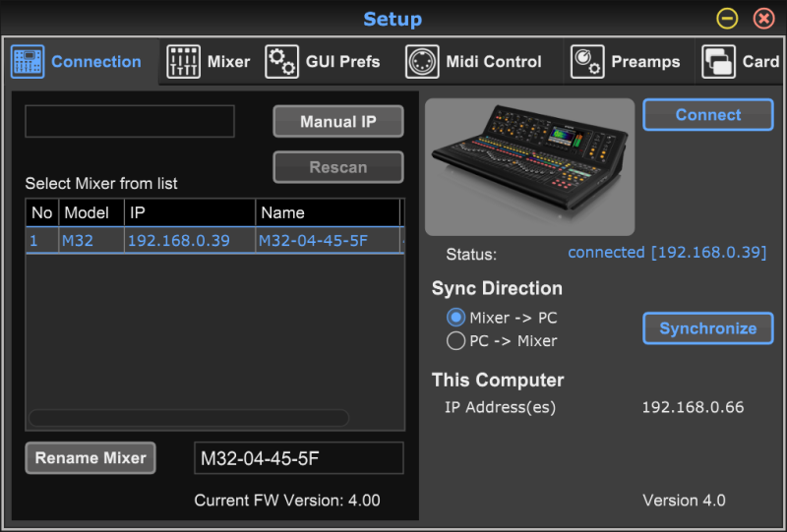Close the Setup window
Screen dimensions: 787x532
[x=763, y=19]
